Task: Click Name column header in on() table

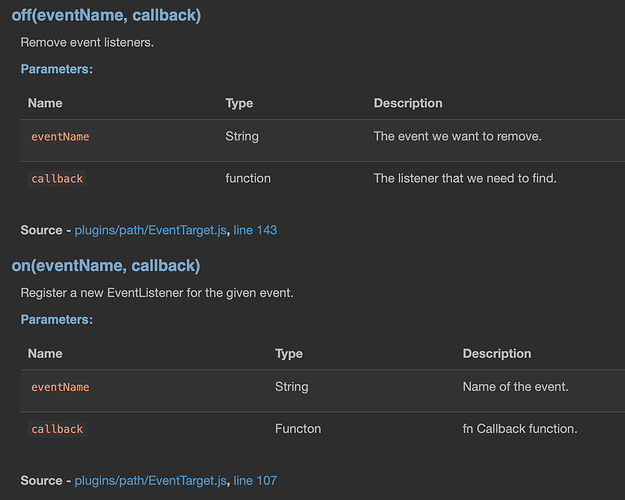Action: [x=45, y=353]
